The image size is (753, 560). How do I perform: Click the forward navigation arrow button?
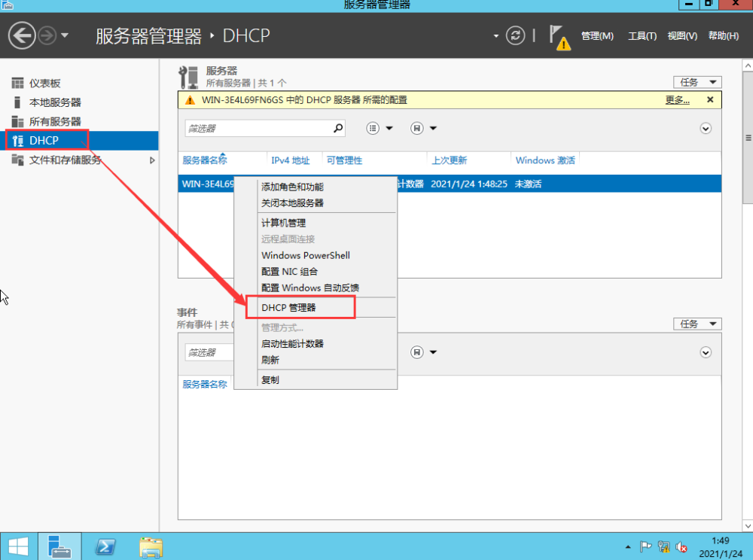tap(47, 35)
